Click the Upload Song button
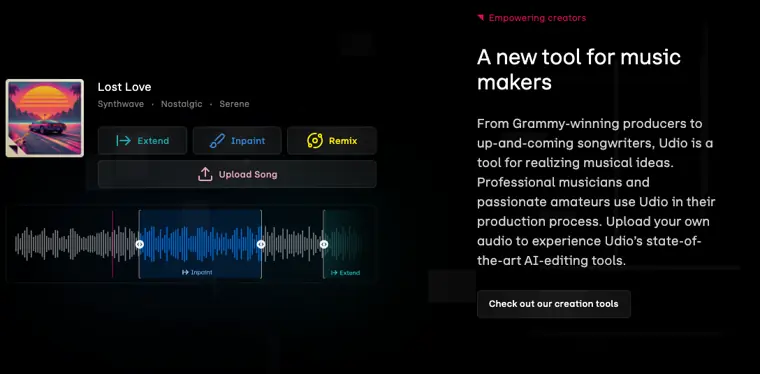The height and width of the screenshot is (374, 760). point(238,174)
